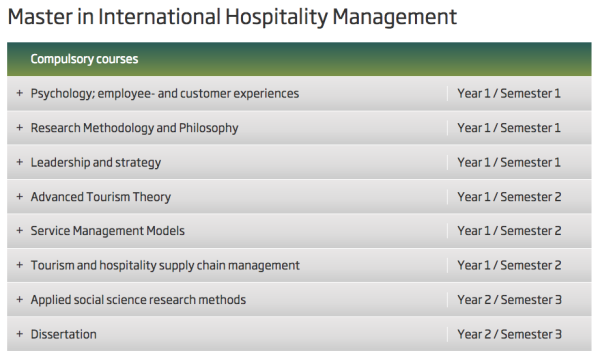Open Applied social science research methods title
This screenshot has height=362, width=600.
click(138, 300)
